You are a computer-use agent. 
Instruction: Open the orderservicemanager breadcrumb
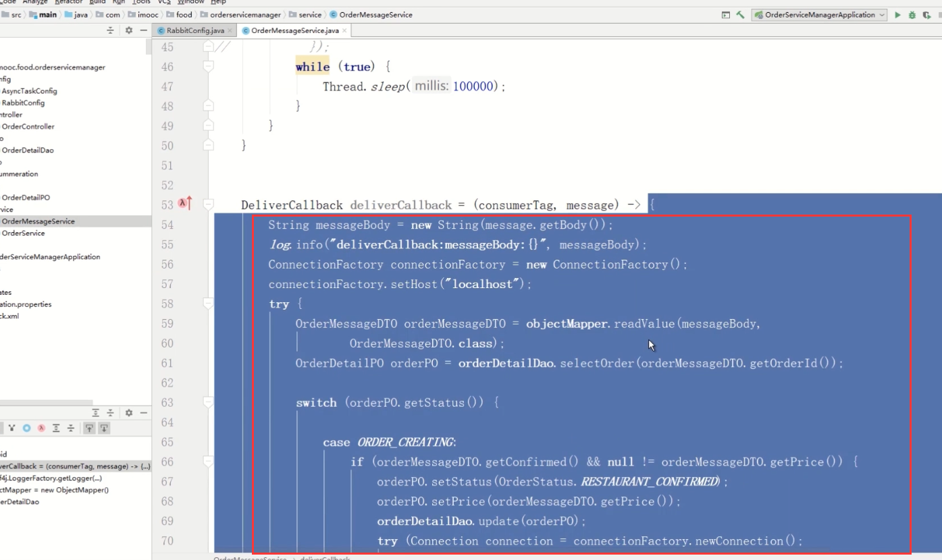(240, 14)
